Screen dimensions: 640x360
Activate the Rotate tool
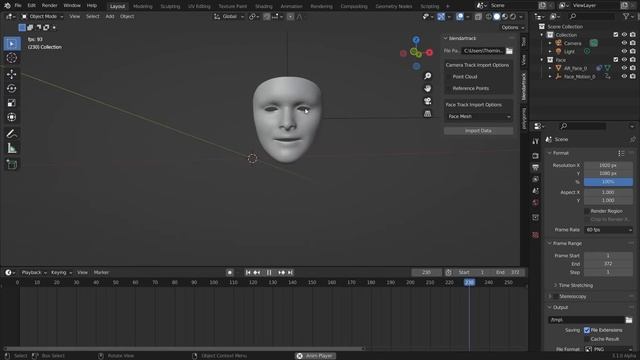pos(12,89)
